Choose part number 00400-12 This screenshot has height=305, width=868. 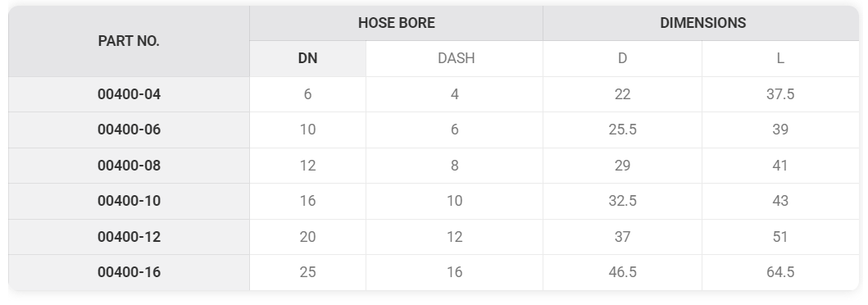[x=129, y=237]
